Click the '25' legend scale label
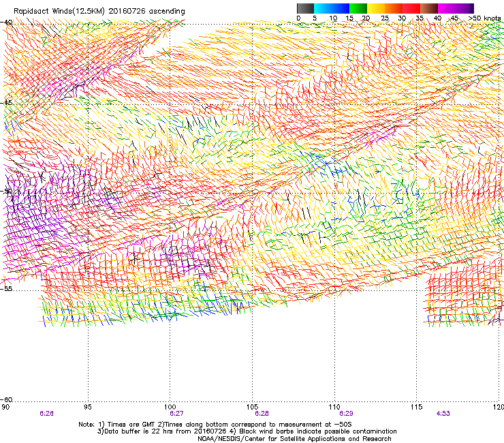This screenshot has width=504, height=443. point(385,18)
